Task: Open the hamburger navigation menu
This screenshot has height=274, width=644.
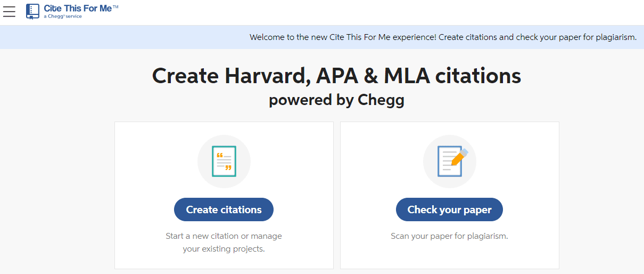Action: 9,11
